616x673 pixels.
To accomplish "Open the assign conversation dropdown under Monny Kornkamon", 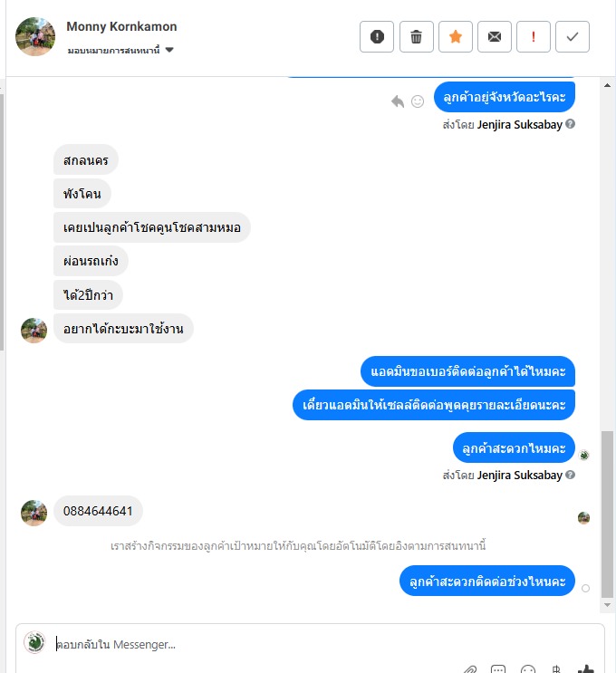I will 120,50.
